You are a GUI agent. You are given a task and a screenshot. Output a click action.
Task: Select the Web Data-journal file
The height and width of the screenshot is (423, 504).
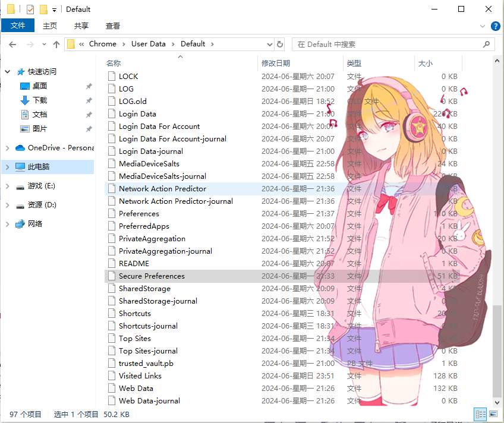(x=149, y=401)
